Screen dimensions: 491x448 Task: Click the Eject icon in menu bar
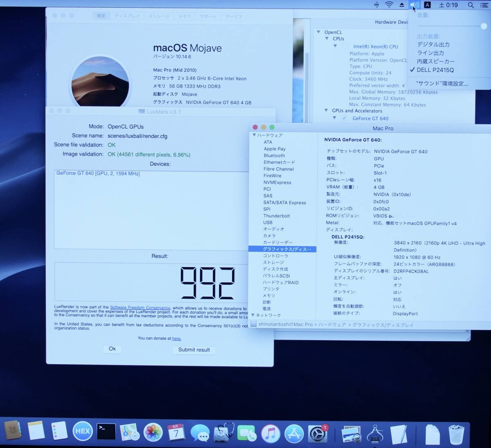[402, 5]
